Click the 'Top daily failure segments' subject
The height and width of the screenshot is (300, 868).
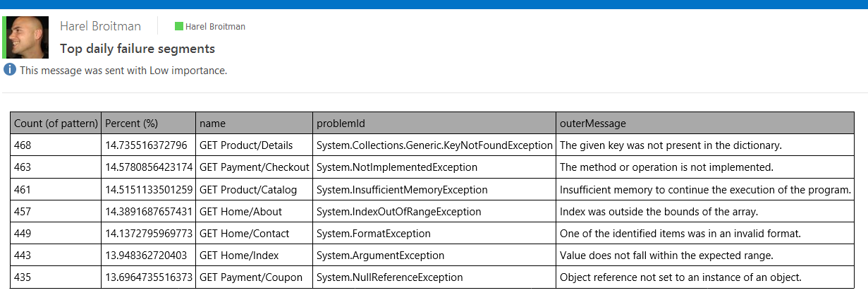click(x=137, y=49)
